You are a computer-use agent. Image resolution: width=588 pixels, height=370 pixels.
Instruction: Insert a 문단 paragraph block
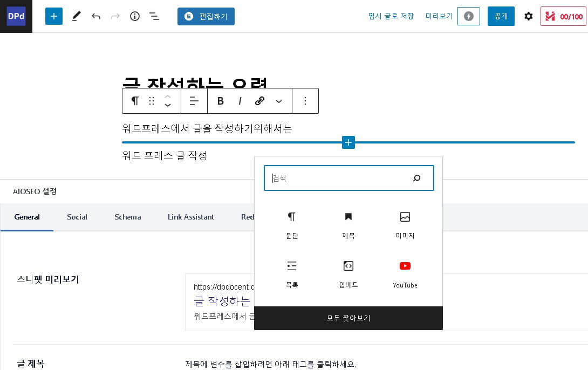pos(292,223)
